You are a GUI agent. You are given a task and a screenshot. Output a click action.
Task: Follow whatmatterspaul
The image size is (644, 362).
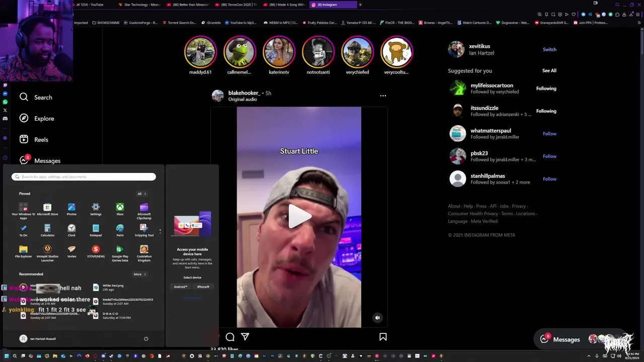pyautogui.click(x=549, y=133)
